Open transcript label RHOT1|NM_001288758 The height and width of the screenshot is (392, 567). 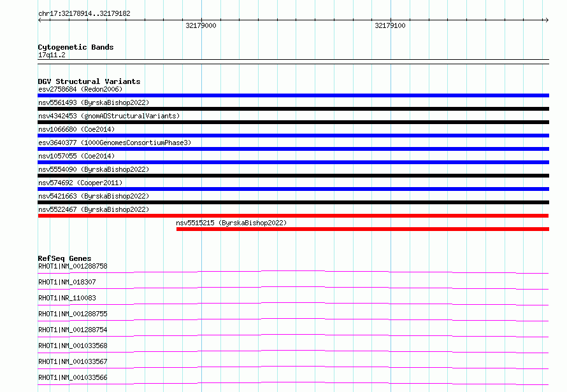(73, 266)
